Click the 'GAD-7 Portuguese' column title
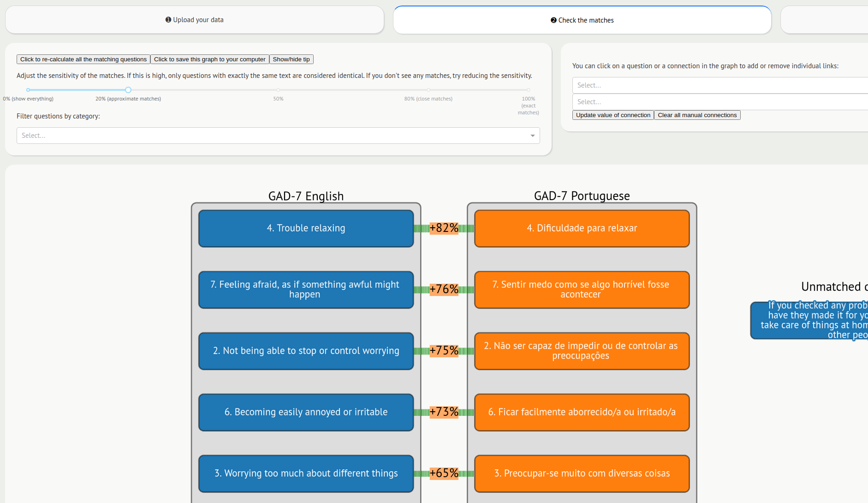Viewport: 868px width, 503px height. 582,196
